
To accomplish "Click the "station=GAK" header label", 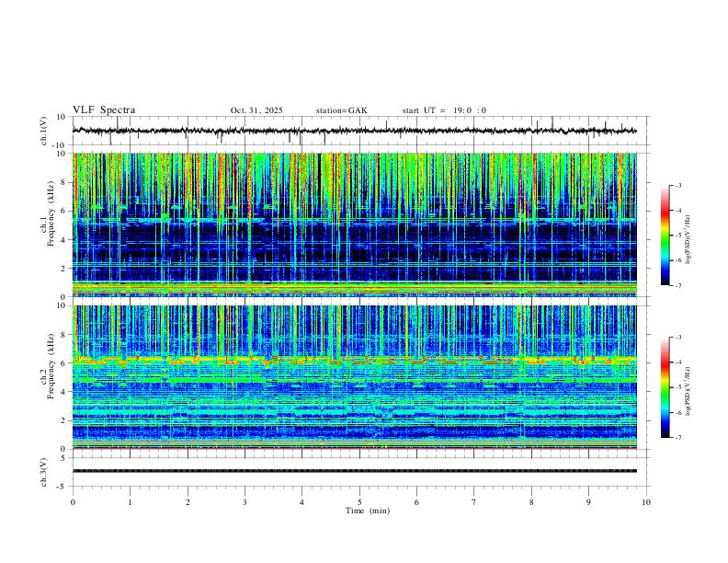I will [341, 110].
